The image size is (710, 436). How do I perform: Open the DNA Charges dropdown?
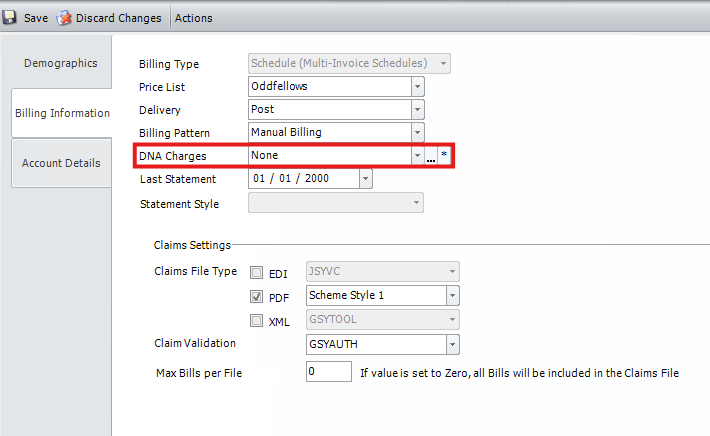click(x=417, y=156)
